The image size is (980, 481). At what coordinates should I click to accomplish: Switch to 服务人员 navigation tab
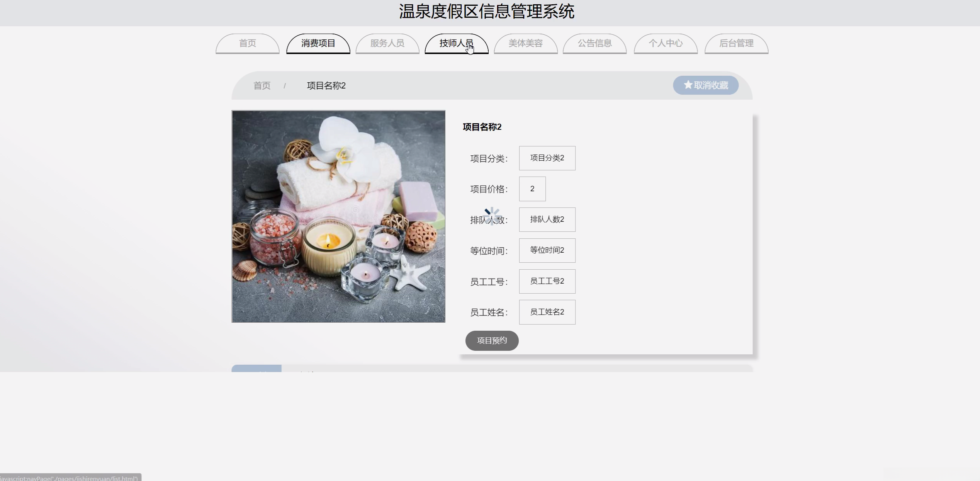click(387, 43)
